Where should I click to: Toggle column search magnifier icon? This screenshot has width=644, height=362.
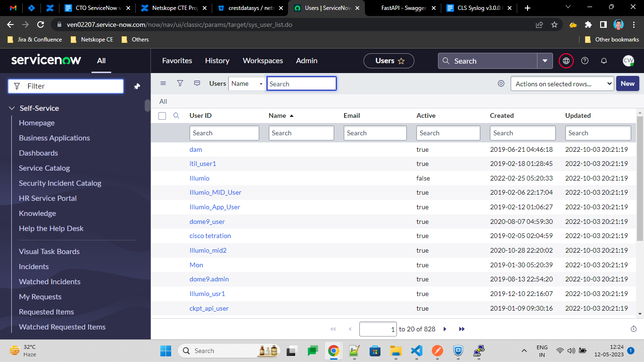pos(176,115)
